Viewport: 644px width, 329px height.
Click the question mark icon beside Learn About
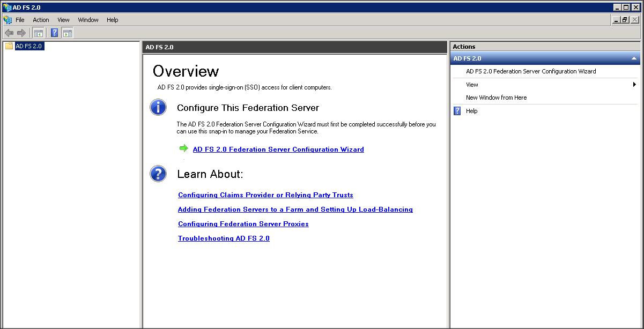pos(158,174)
